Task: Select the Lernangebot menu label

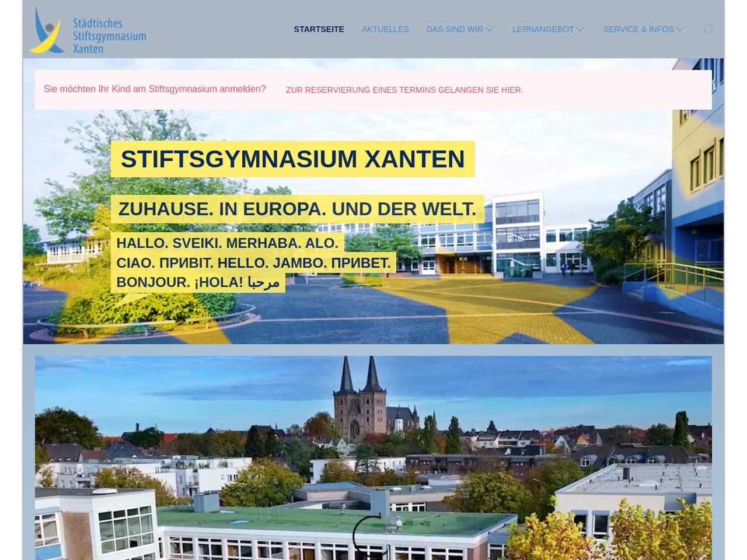Action: 543,29
